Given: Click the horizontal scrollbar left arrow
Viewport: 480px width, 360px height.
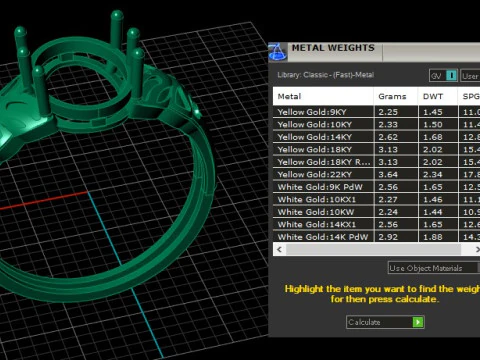Looking at the screenshot, I should tap(279, 249).
